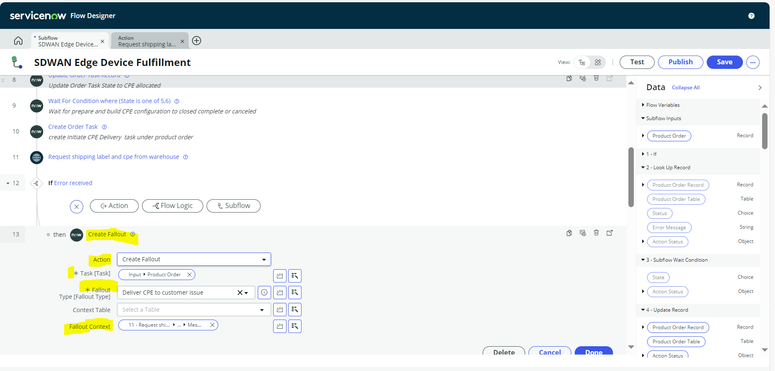Add Flow Logic under If block
The image size is (775, 371).
point(172,206)
